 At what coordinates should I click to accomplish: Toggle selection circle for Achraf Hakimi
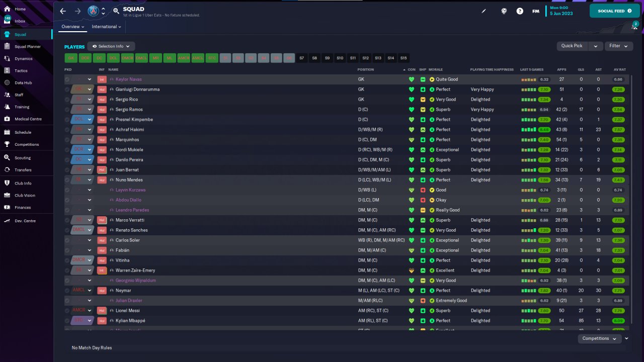[67, 130]
